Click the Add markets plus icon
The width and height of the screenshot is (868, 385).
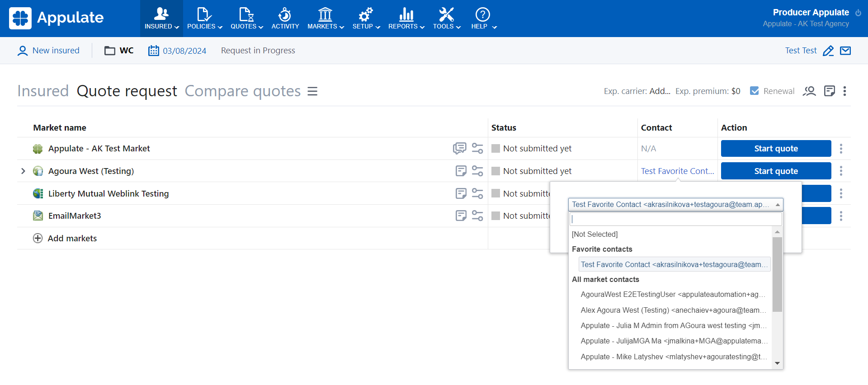point(38,238)
